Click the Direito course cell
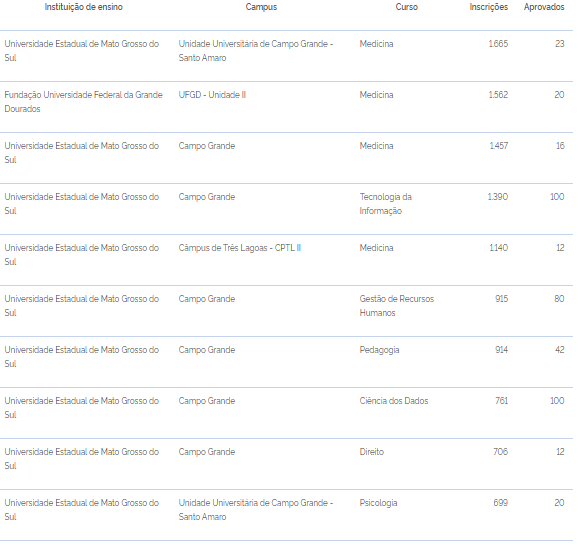Viewport: 579px width, 552px height. 371,452
